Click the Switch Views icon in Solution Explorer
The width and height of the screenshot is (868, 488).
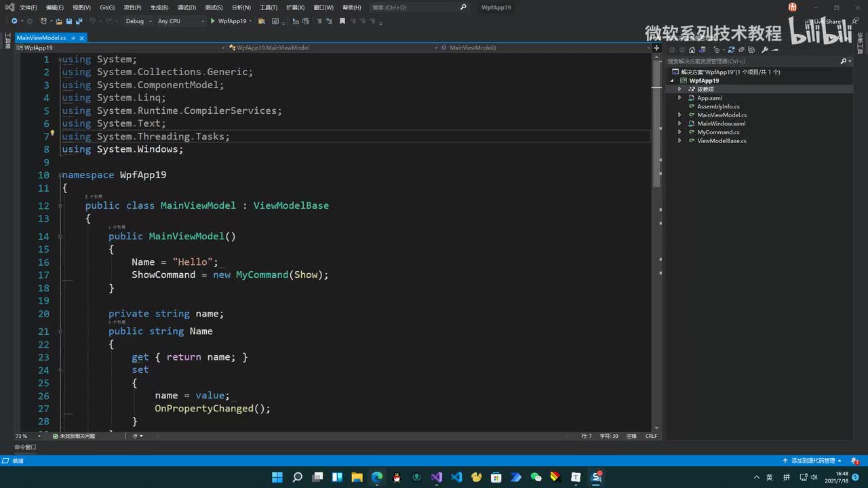(x=703, y=49)
